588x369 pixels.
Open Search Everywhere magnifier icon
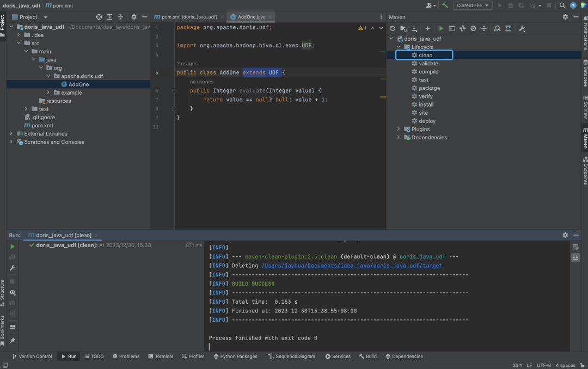[x=562, y=5]
